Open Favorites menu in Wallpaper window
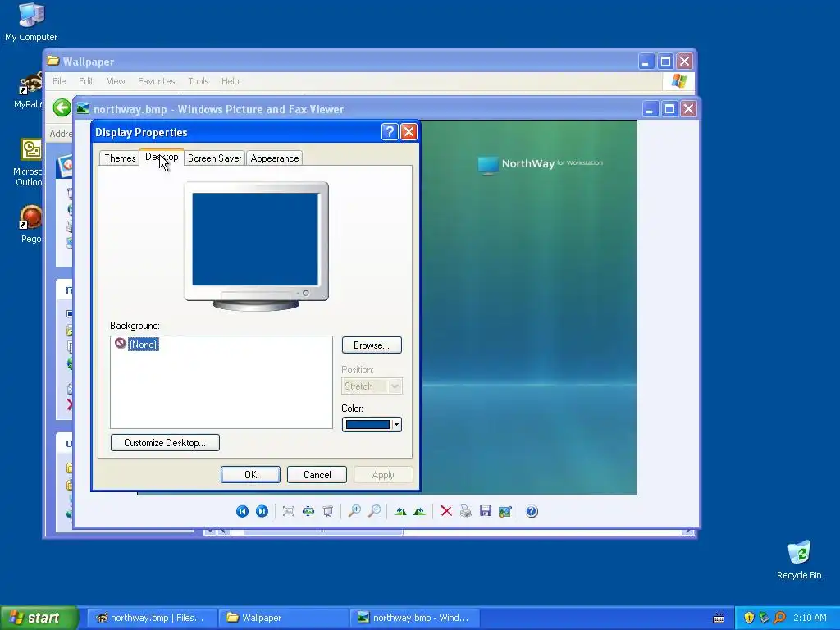This screenshot has height=630, width=840. (157, 81)
